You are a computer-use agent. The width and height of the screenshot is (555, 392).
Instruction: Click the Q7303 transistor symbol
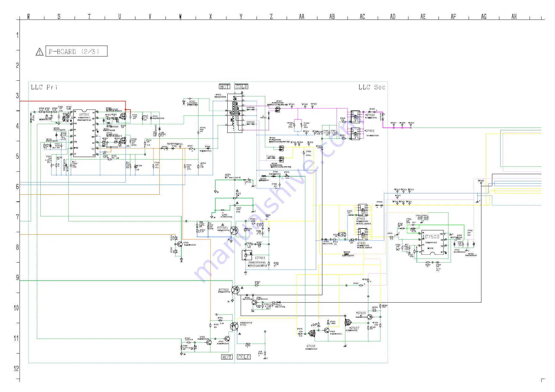tap(180, 244)
